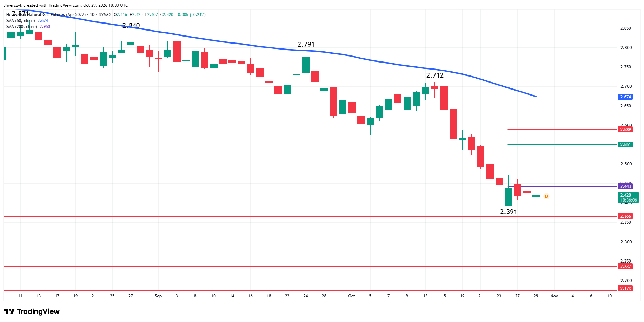This screenshot has width=644, height=322.
Task: Select the long red line at 2.237
Action: point(310,267)
